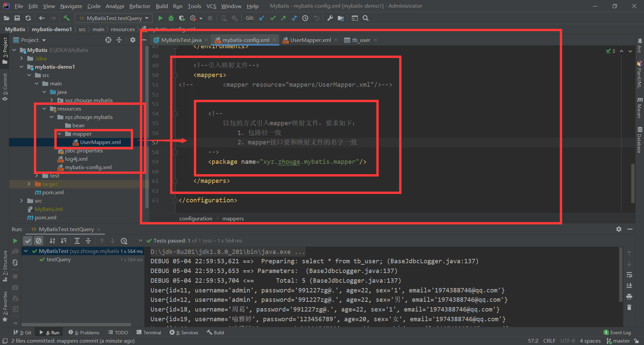Screen dimensions: 644x345
Task: Run MyBatisTest.testQuery with green play button
Action: tap(160, 18)
